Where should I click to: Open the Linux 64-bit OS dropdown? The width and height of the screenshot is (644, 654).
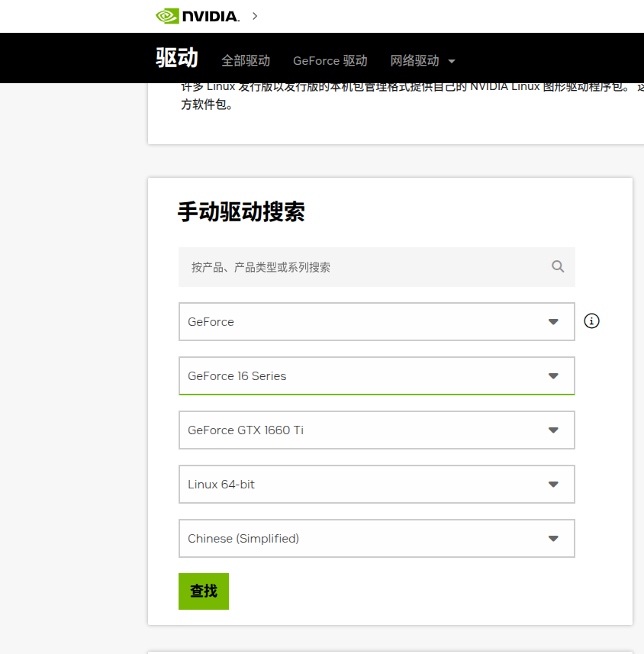pos(377,485)
